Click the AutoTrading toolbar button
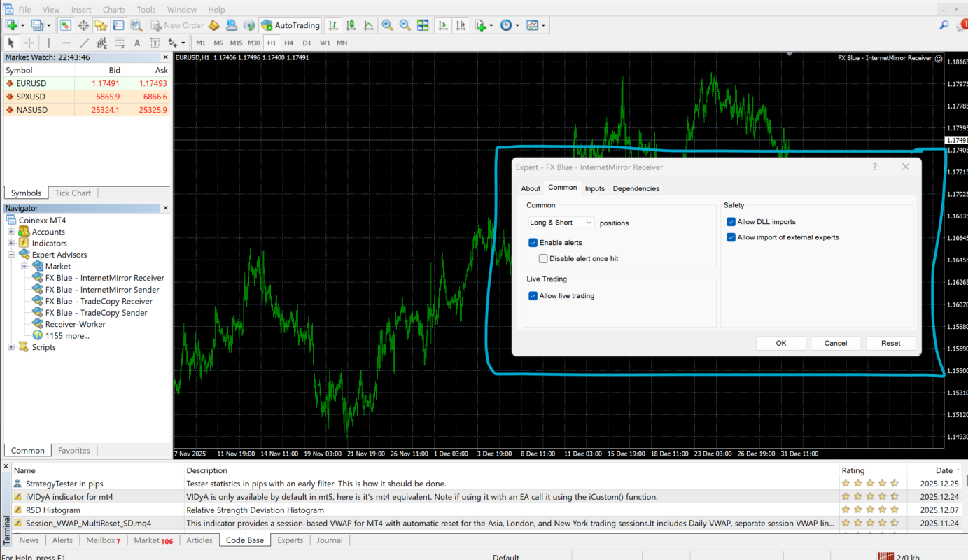The image size is (968, 560). click(x=290, y=25)
